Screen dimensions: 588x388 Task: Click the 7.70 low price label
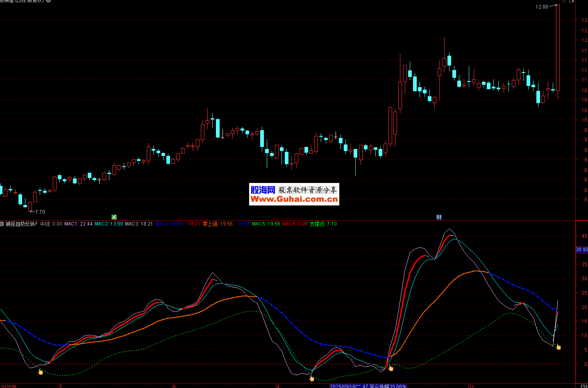coord(40,212)
